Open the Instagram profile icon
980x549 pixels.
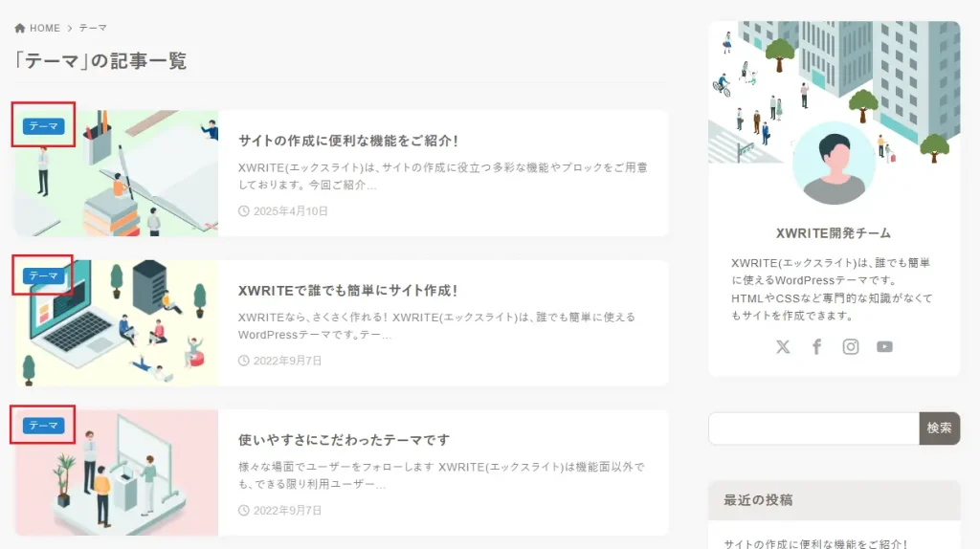coord(851,346)
